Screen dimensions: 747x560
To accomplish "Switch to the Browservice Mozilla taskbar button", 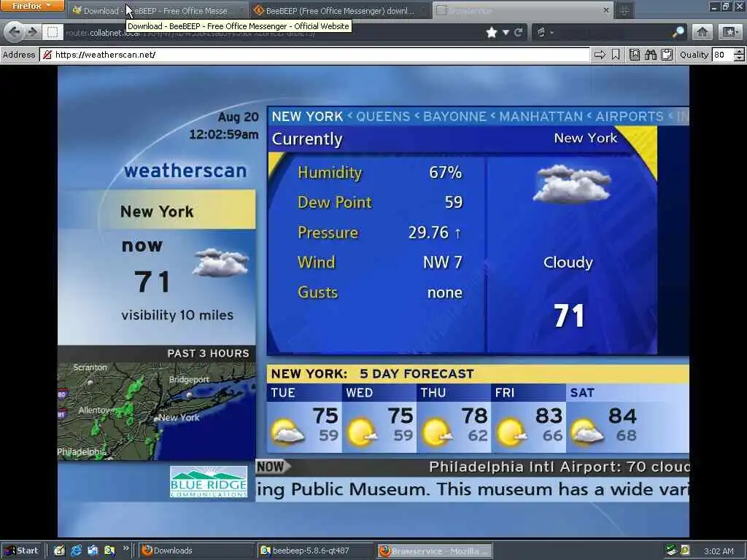I will 435,551.
